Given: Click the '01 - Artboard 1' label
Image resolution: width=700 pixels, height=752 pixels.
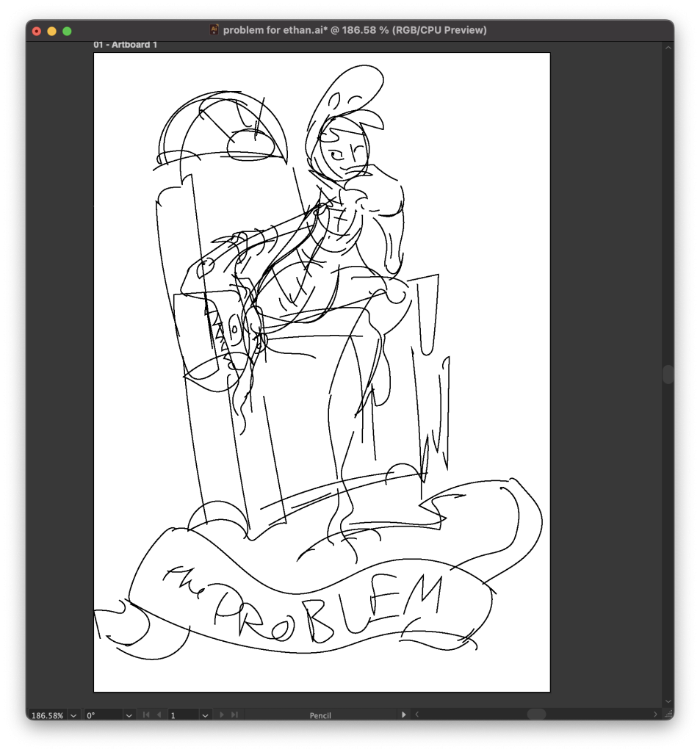Looking at the screenshot, I should (126, 45).
